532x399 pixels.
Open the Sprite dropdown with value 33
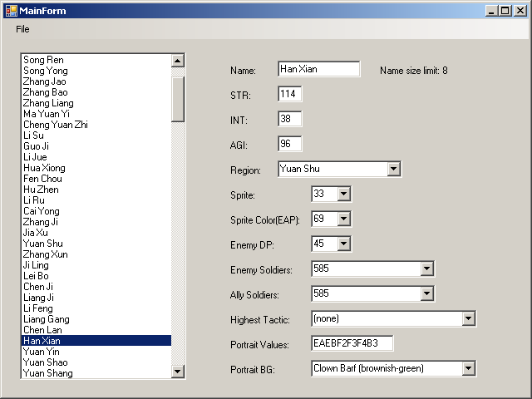344,194
